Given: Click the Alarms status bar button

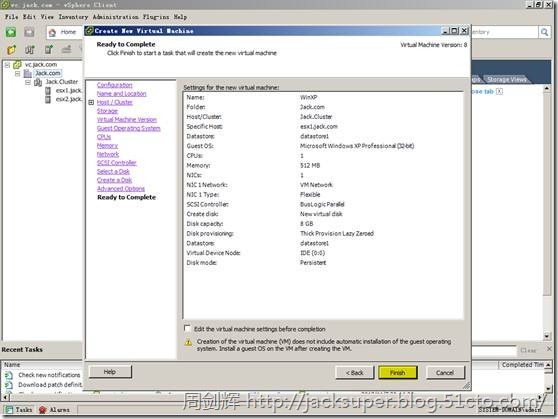Looking at the screenshot, I should (54, 410).
